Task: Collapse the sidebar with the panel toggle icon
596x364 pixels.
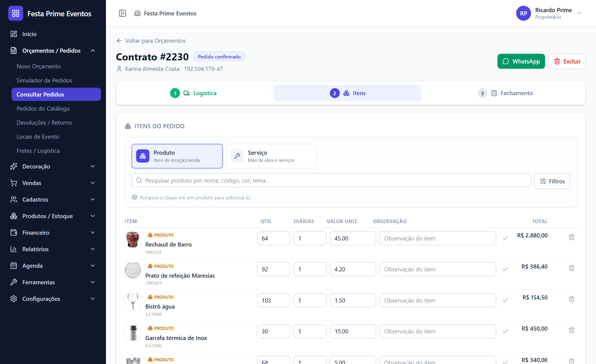Action: 123,13
